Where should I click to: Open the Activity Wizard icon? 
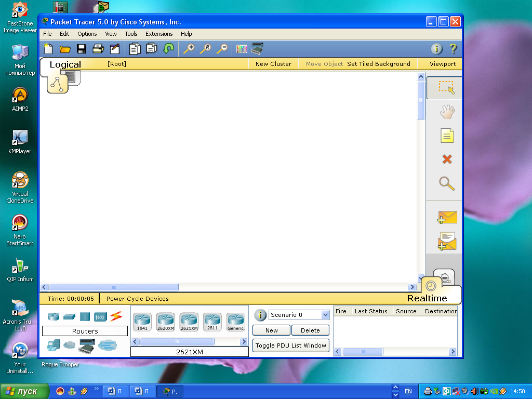coord(115,49)
